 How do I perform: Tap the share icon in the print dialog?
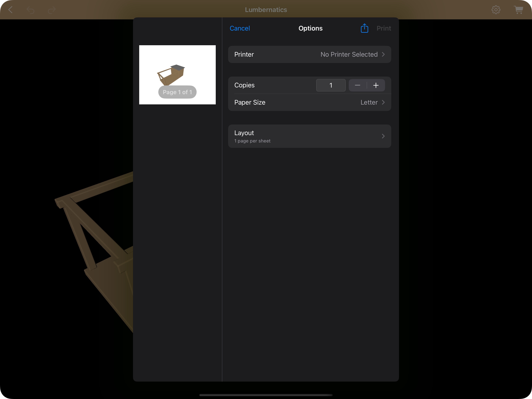point(364,28)
